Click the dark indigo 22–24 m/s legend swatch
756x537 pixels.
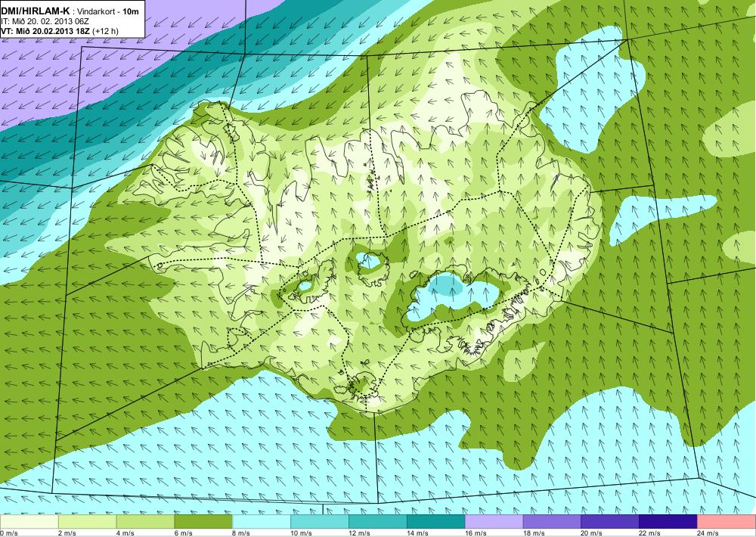point(668,522)
